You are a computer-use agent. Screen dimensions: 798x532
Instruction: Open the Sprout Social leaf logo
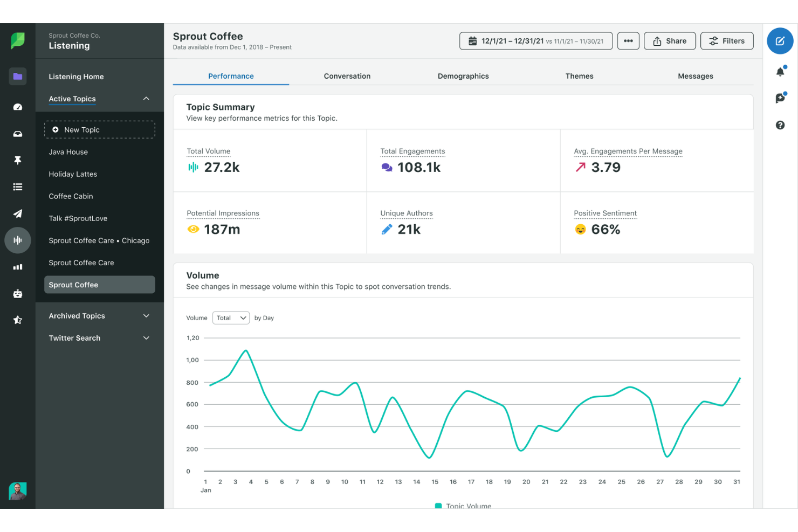click(x=18, y=40)
